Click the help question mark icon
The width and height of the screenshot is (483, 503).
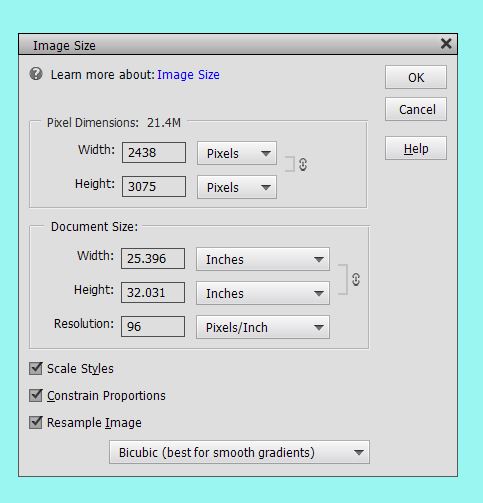point(36,74)
